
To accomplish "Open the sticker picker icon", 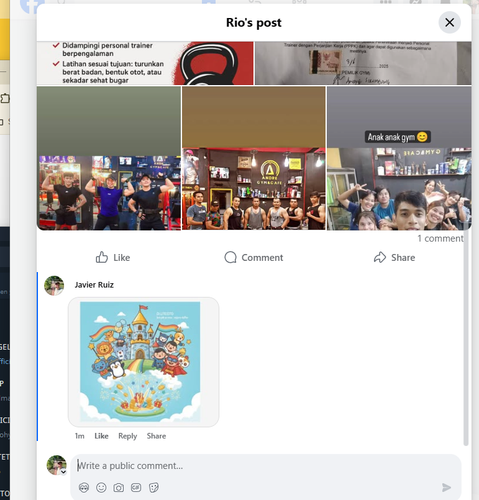I will pos(153,488).
